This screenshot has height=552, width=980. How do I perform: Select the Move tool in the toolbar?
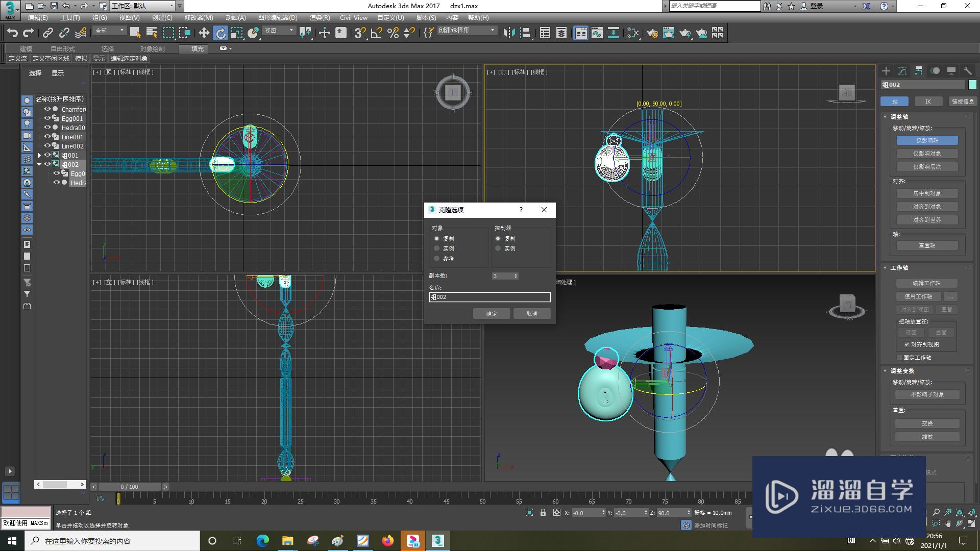[x=204, y=33]
